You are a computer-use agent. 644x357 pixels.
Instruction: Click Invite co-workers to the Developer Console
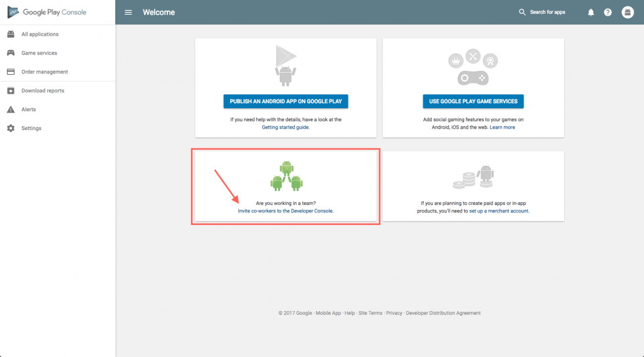286,211
